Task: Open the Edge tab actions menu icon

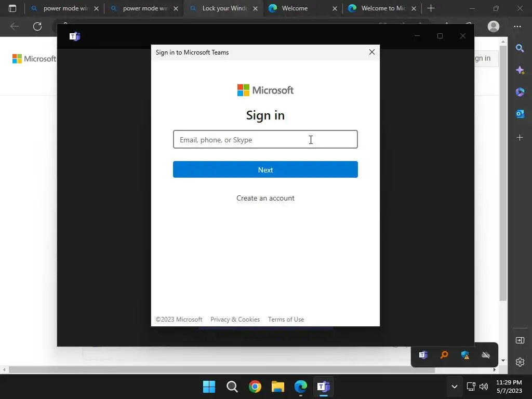Action: click(x=12, y=8)
